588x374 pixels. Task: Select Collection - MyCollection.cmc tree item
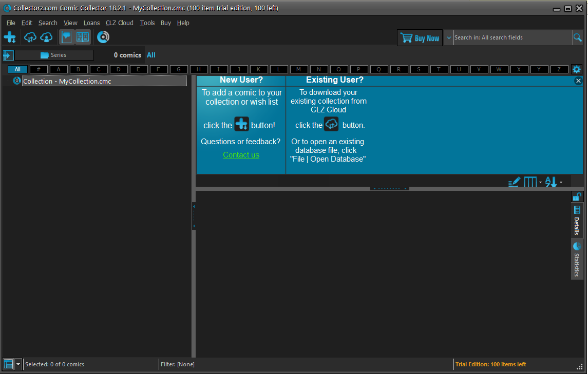tap(67, 81)
